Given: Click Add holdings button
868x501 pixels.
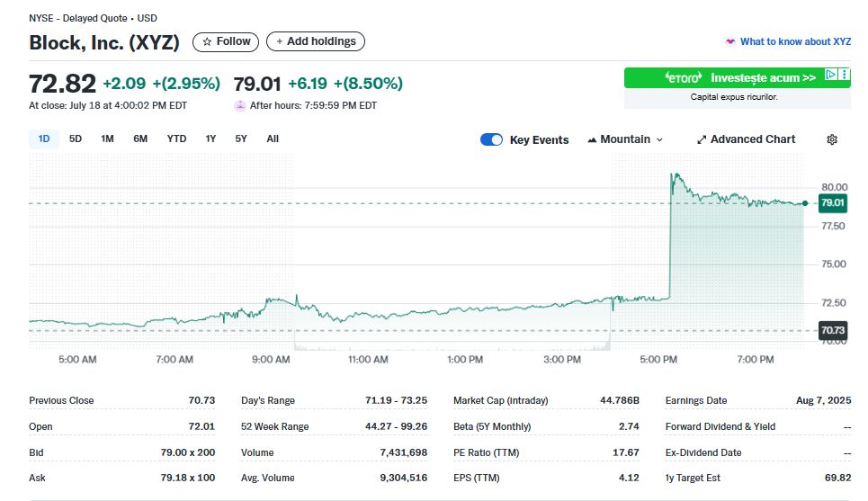Looking at the screenshot, I should pyautogui.click(x=316, y=41).
